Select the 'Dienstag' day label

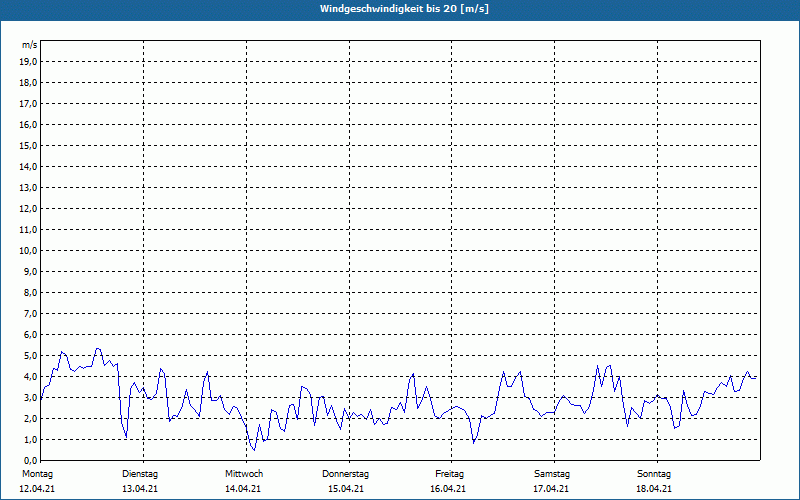140,474
